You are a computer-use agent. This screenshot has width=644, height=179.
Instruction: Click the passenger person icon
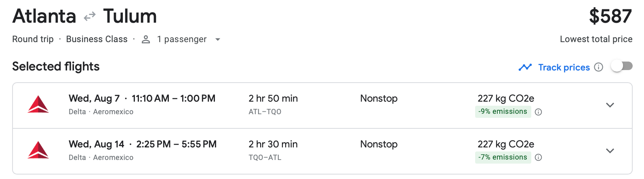pos(146,39)
